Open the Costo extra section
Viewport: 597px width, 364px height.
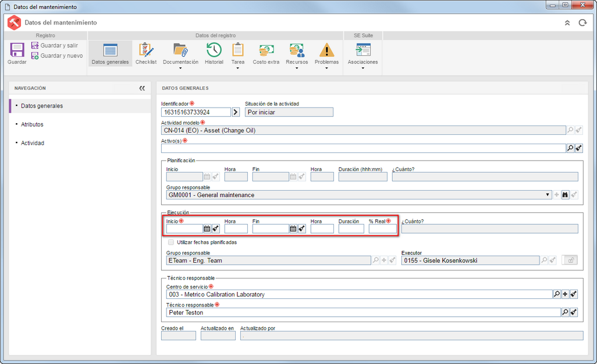point(266,53)
